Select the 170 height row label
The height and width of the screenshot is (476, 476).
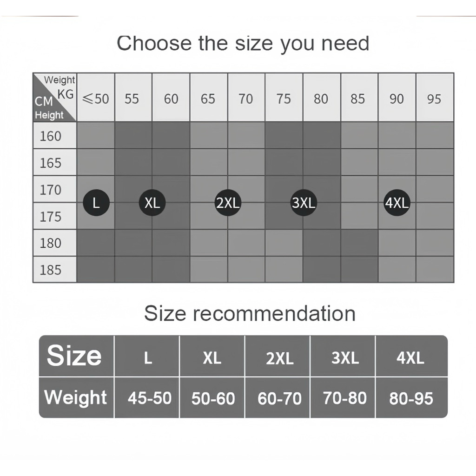51,190
